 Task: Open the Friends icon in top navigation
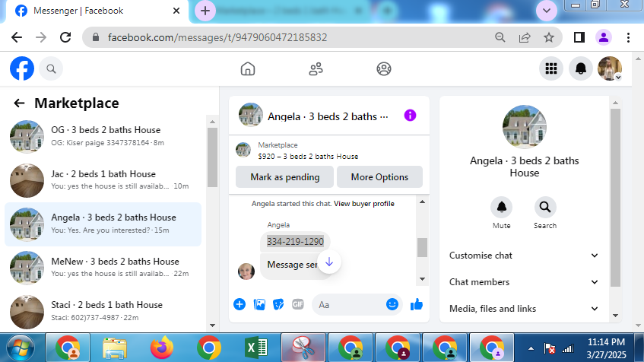pos(316,68)
